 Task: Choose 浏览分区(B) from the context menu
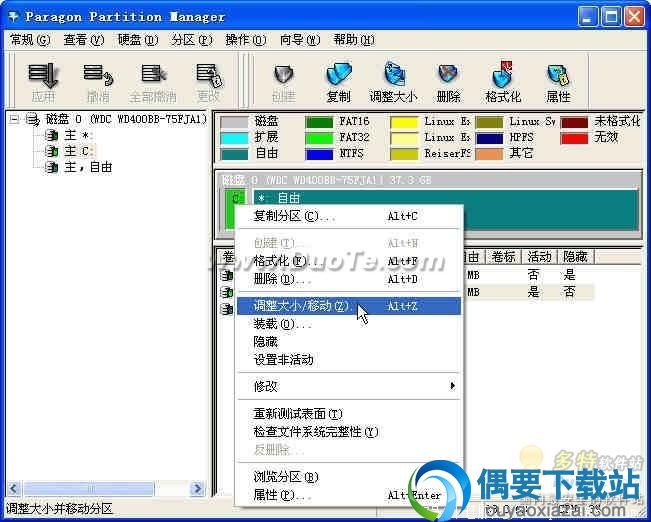point(349,477)
